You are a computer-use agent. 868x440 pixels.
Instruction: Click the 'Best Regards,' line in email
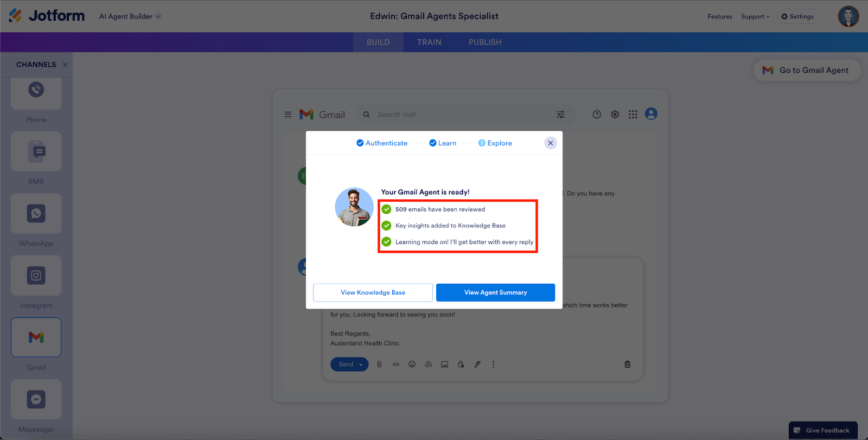(x=350, y=334)
